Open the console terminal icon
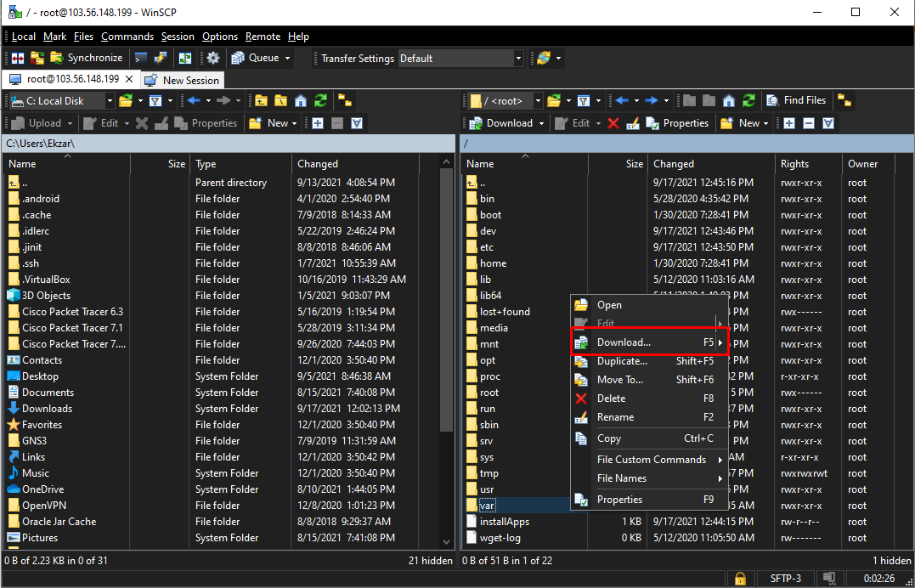The height and width of the screenshot is (588, 915). click(141, 58)
